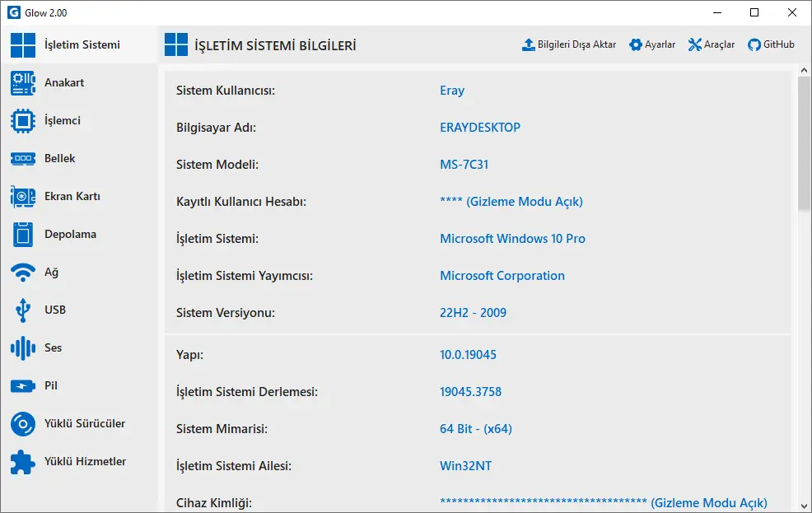Image resolution: width=812 pixels, height=513 pixels.
Task: Click the Sistem Kullanıcısı label
Action: tap(226, 91)
